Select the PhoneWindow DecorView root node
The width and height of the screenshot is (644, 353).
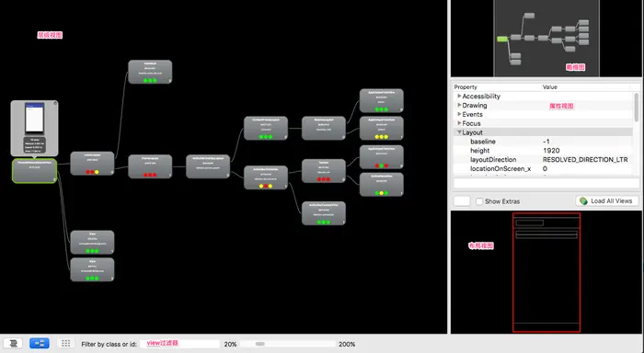35,171
